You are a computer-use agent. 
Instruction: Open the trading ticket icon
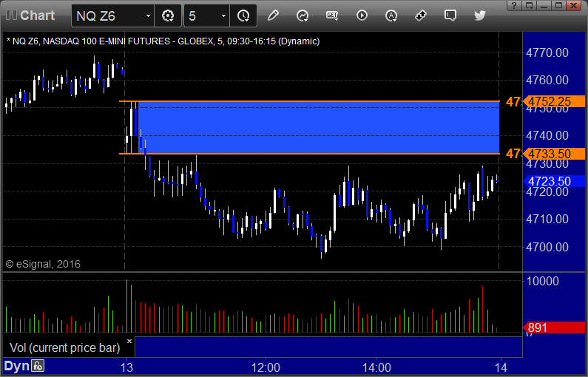click(421, 16)
